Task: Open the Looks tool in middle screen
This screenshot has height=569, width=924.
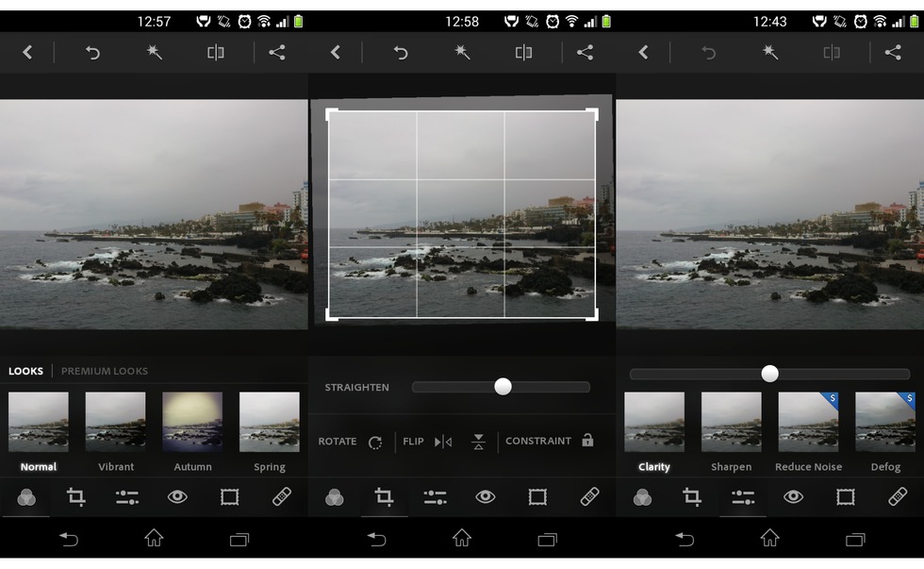Action: pyautogui.click(x=334, y=497)
